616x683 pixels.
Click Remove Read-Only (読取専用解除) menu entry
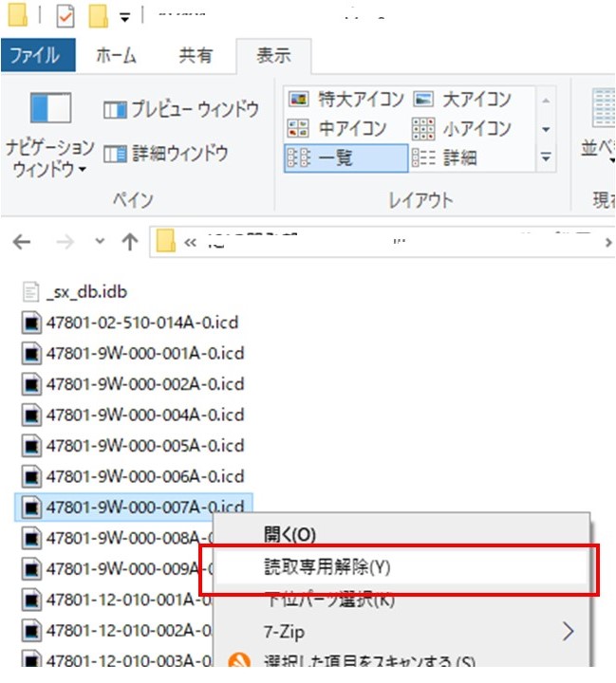point(327,567)
